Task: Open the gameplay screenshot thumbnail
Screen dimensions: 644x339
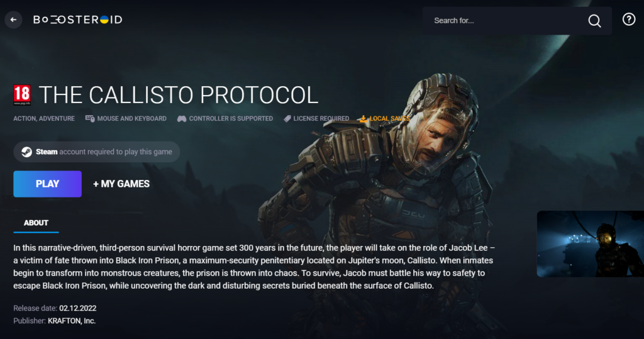Action: [x=590, y=243]
